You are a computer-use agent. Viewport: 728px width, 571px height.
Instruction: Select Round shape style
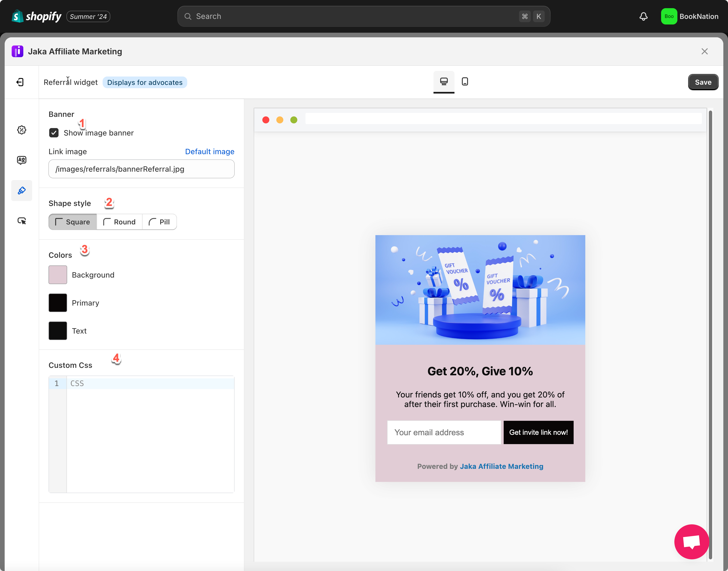(119, 222)
